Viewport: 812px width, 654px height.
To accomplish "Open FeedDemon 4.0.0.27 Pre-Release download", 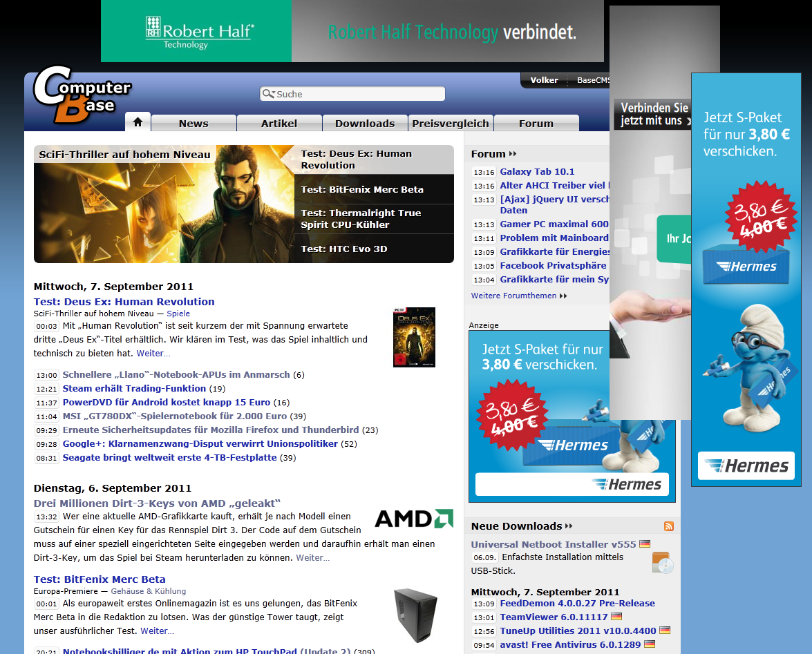I will point(578,604).
